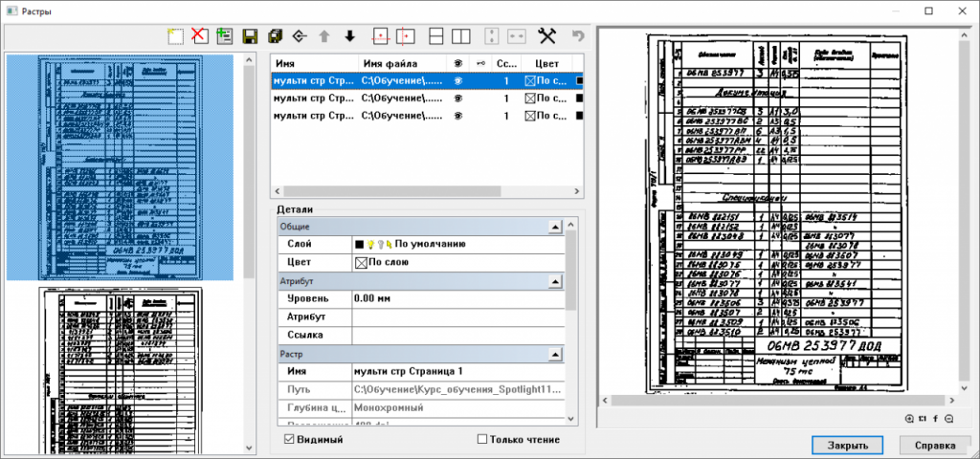Click the vertical red line alignment icon
The image size is (980, 459).
pyautogui.click(x=405, y=36)
